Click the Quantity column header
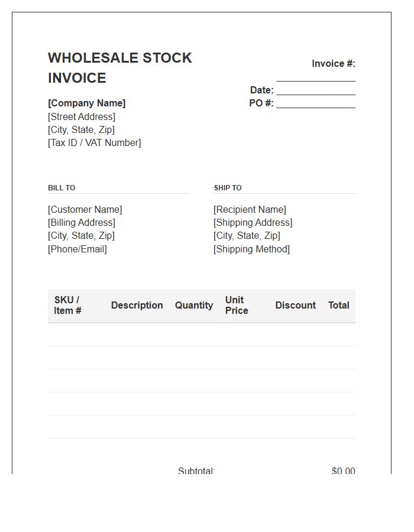The image size is (414, 532). click(194, 305)
